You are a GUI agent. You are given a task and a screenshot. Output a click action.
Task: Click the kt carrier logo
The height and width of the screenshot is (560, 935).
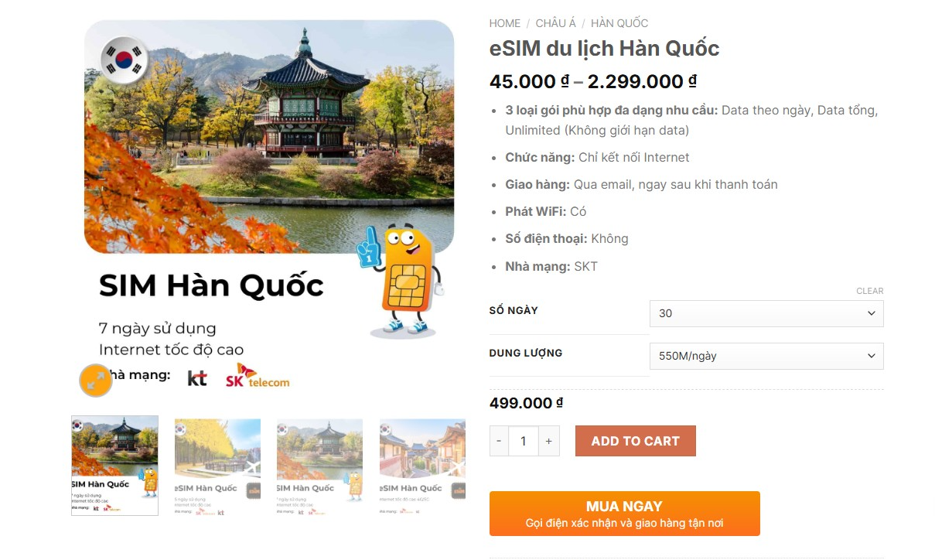coord(197,378)
